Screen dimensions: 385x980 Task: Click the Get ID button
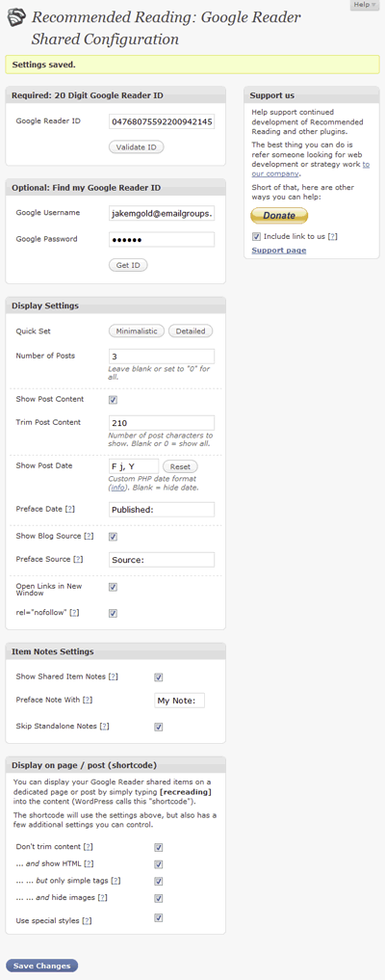(128, 265)
